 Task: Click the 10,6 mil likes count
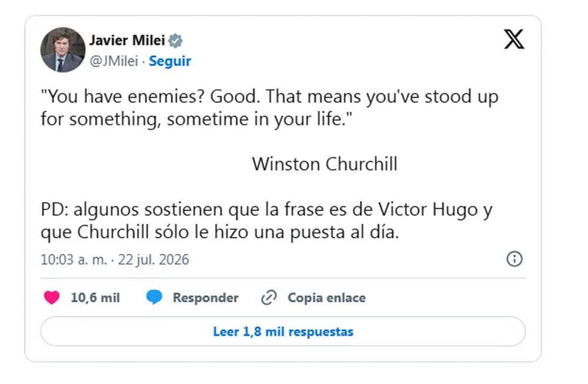point(95,298)
